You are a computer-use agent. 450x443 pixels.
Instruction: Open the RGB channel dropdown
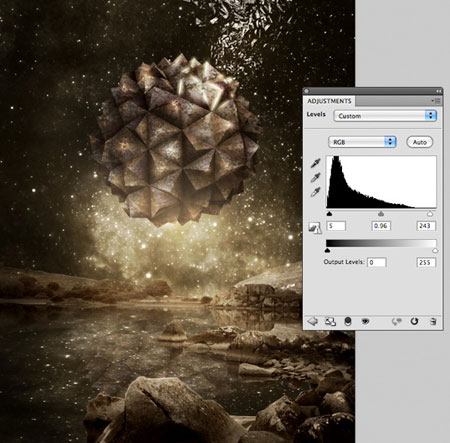point(362,142)
